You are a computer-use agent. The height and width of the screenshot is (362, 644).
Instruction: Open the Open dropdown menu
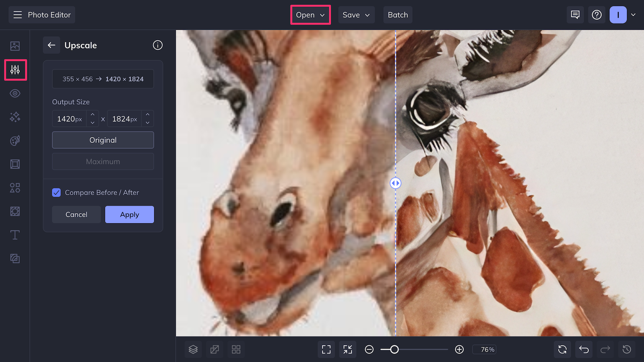[x=310, y=14]
